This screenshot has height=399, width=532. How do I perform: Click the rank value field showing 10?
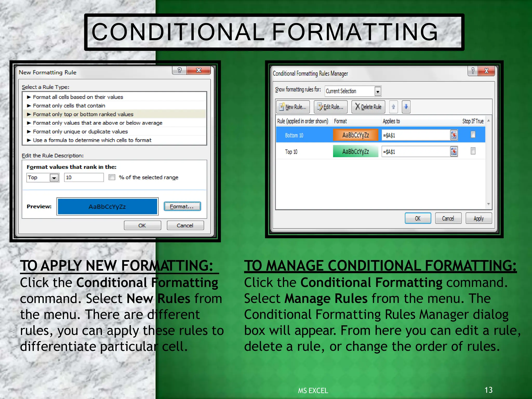pyautogui.click(x=84, y=177)
